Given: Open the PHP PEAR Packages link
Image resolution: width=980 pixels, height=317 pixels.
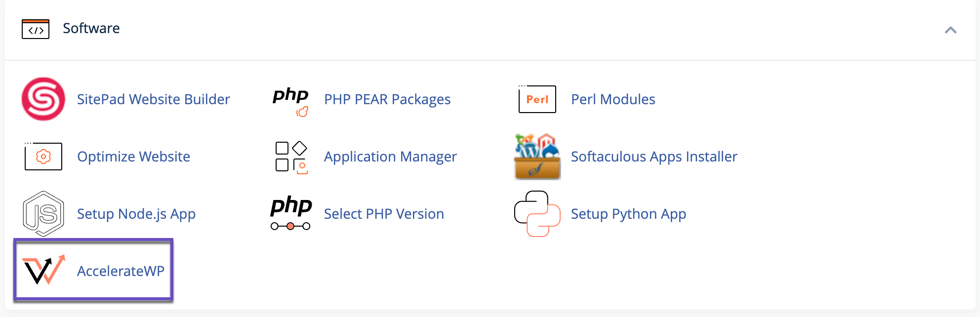Looking at the screenshot, I should [387, 99].
